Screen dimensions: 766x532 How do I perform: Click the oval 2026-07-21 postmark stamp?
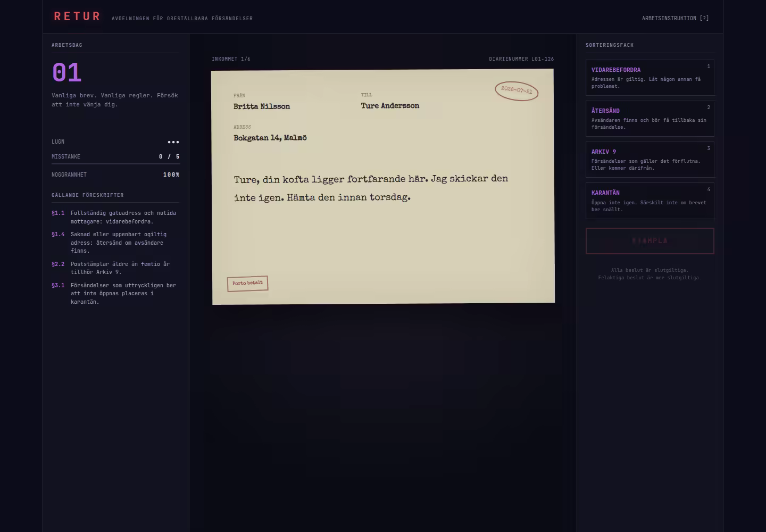(x=517, y=90)
